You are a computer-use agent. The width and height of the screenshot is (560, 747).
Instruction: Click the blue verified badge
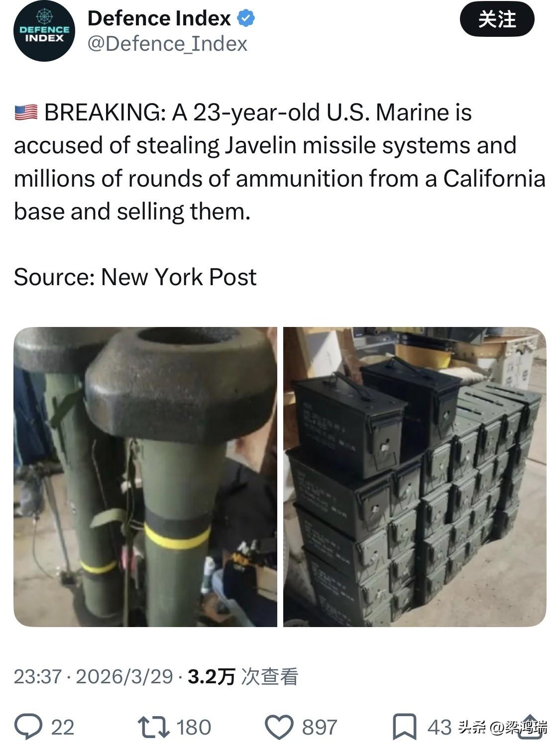(x=246, y=19)
